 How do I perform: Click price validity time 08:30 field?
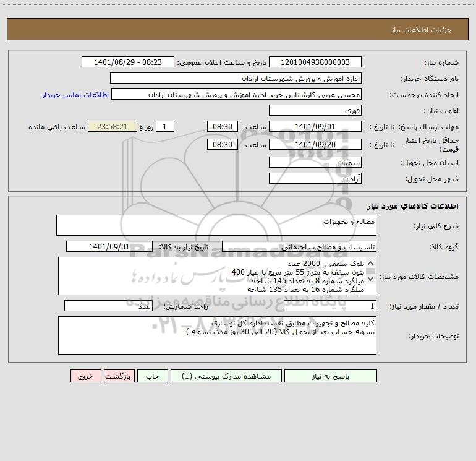[222, 144]
